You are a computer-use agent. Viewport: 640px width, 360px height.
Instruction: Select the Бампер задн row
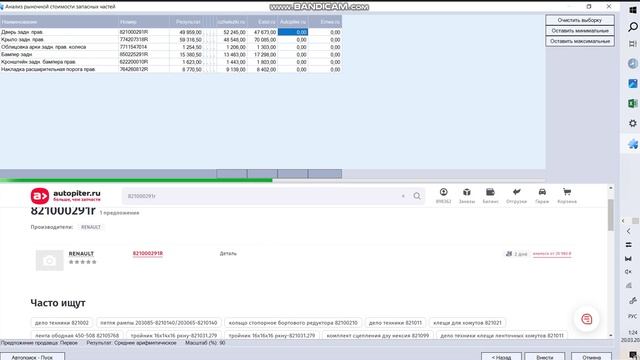(171, 54)
